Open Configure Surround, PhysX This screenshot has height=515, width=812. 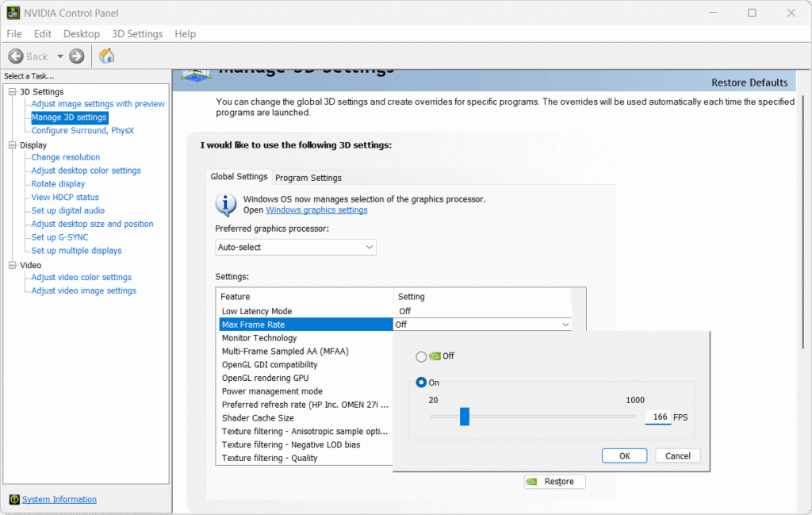click(82, 131)
